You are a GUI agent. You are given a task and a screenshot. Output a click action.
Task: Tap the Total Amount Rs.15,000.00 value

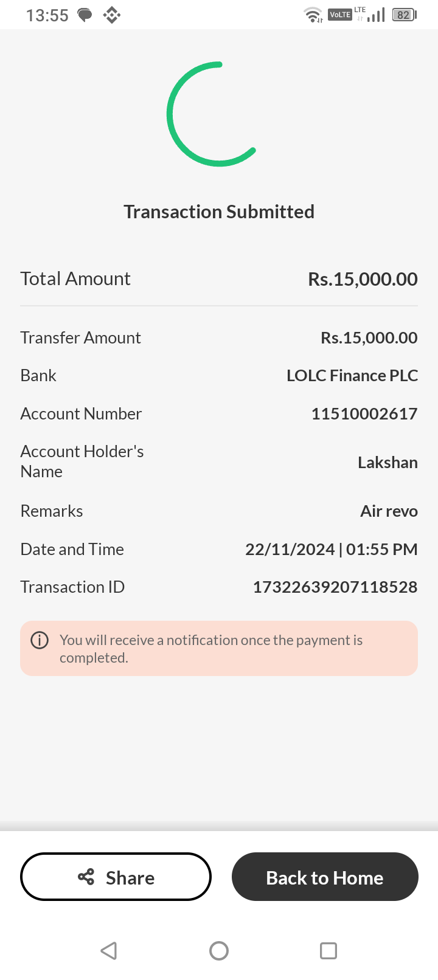click(x=363, y=279)
